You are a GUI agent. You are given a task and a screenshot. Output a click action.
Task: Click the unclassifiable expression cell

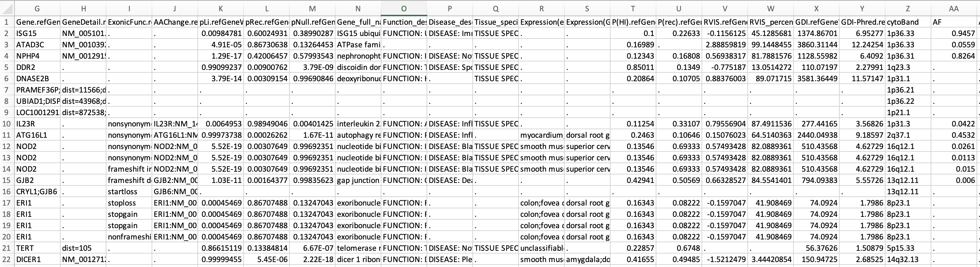click(541, 248)
